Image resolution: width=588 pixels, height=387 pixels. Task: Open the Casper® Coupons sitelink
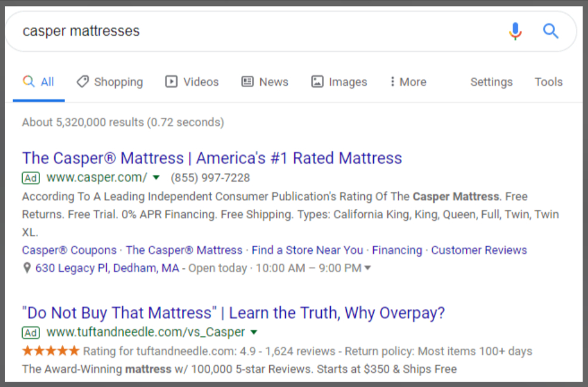69,250
